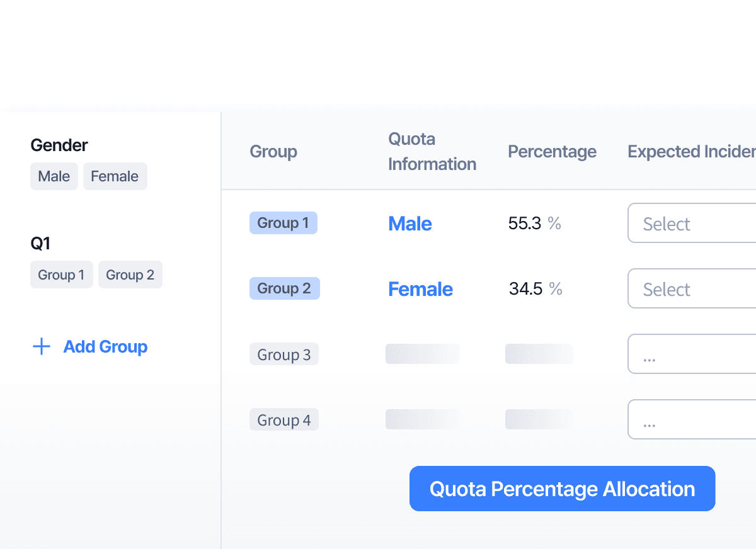Select the Group 2 tag in the table
Image resolution: width=756 pixels, height=549 pixels.
click(284, 288)
